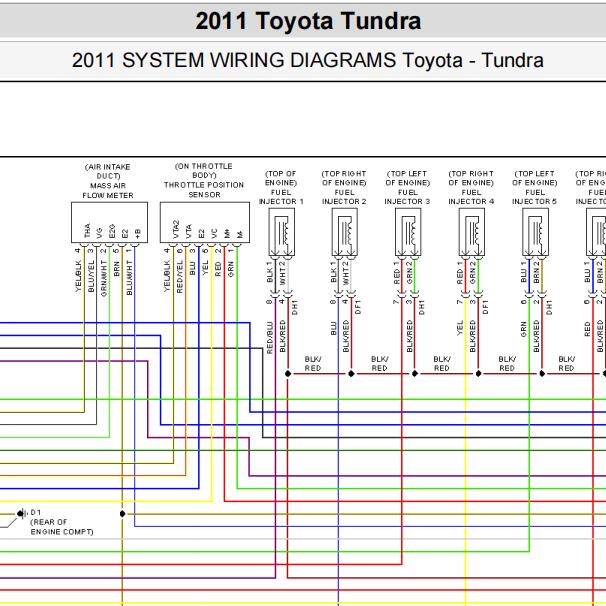Click the RED/BLU wire label below Fuel Injector 1

(270, 337)
